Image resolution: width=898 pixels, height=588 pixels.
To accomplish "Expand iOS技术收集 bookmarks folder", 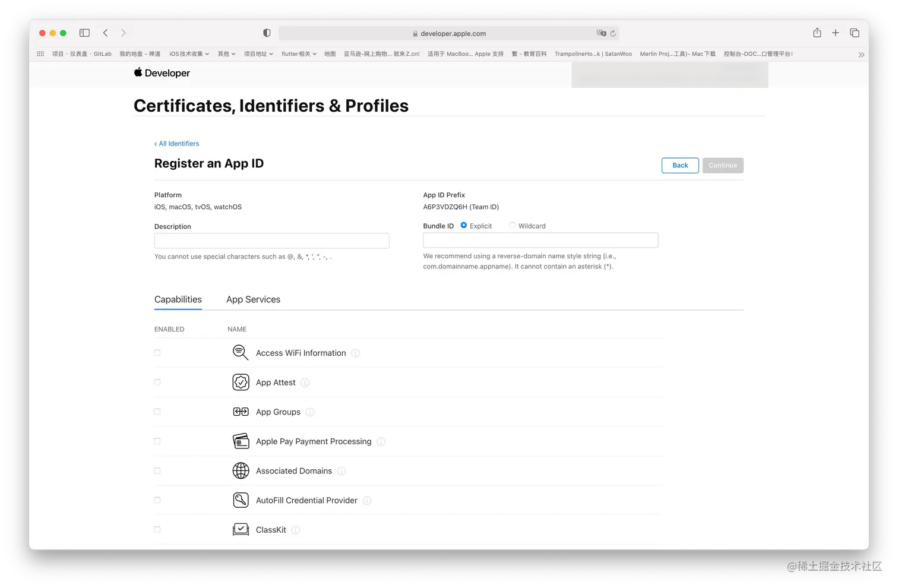I will tap(189, 54).
